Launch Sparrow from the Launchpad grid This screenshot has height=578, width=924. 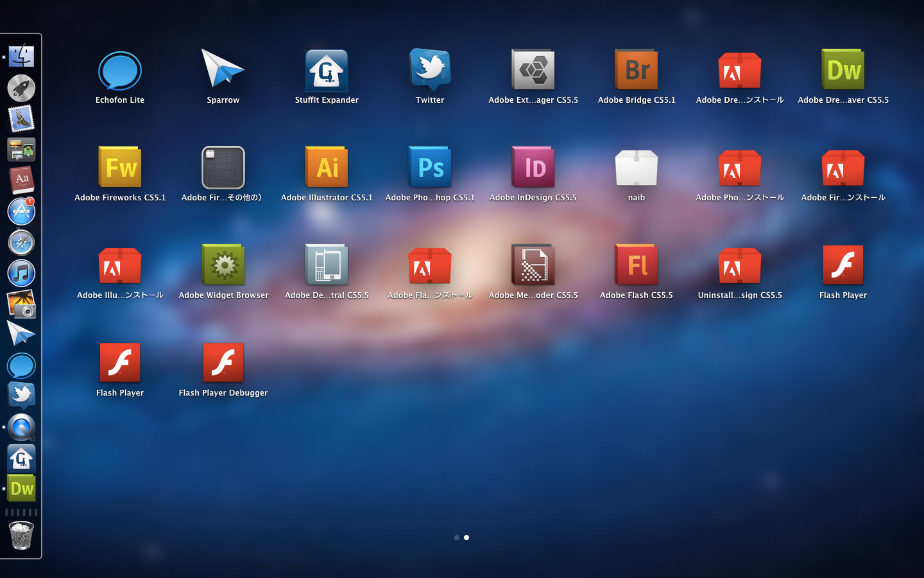[223, 69]
